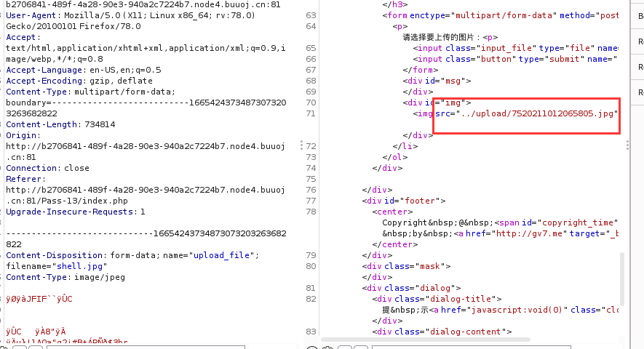The height and width of the screenshot is (349, 644).
Task: Click the Accept-Encoding: gzip, deflate line
Action: pos(79,81)
